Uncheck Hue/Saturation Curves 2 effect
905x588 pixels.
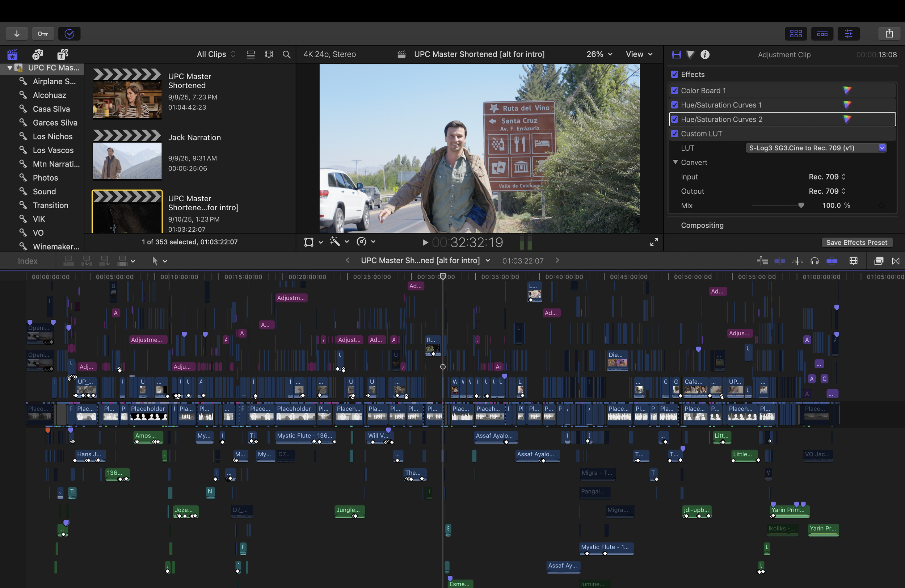[x=674, y=119]
